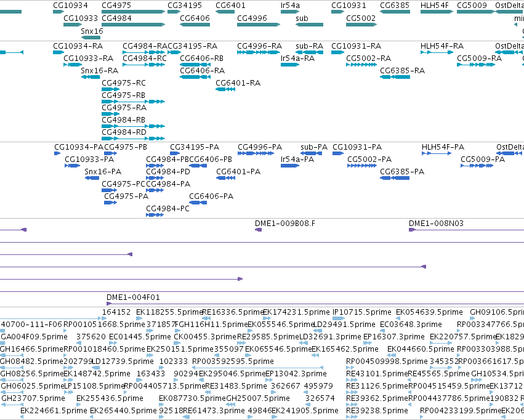Click protein label CG4984-PC
The image size is (524, 420).
[167, 209]
